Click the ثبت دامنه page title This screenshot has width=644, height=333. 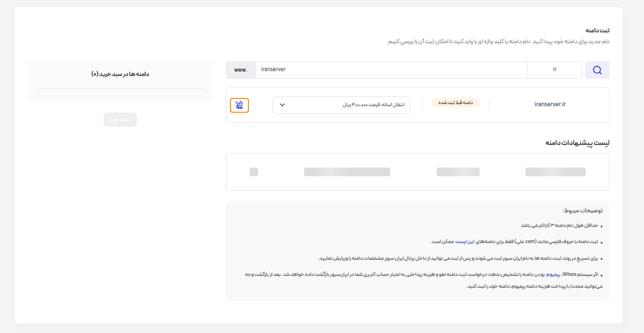point(598,30)
